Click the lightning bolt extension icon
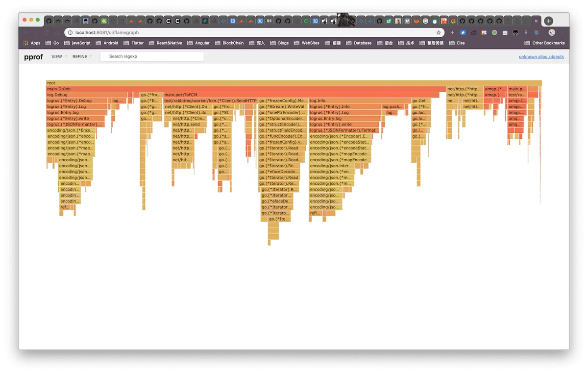Screen dimensions: 588x374 click(x=452, y=32)
